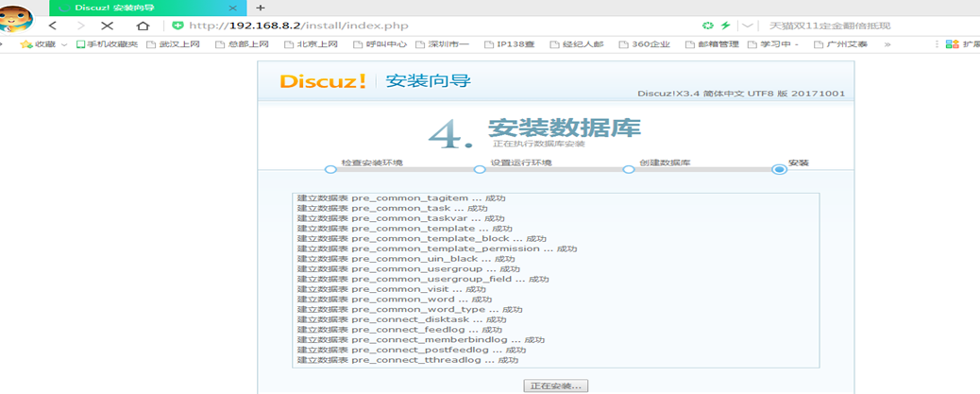
Task: Click the log line pre_connect_memberbindlog
Action: (x=421, y=339)
